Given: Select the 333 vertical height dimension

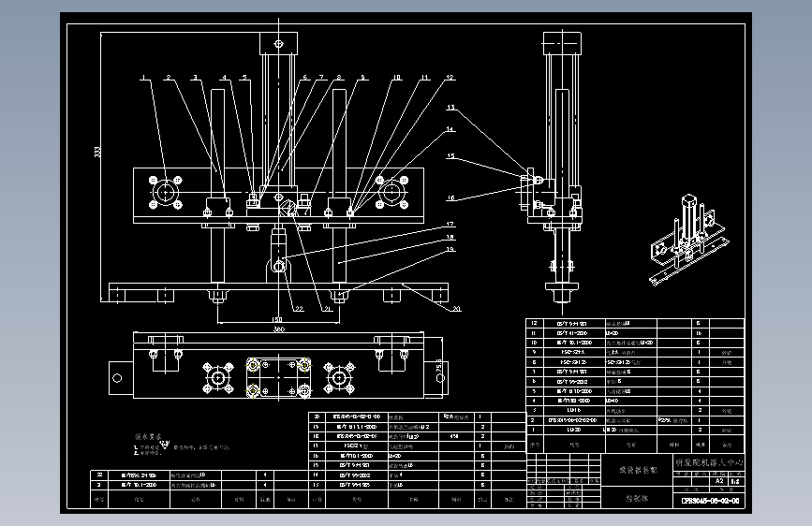Looking at the screenshot, I should (x=97, y=152).
